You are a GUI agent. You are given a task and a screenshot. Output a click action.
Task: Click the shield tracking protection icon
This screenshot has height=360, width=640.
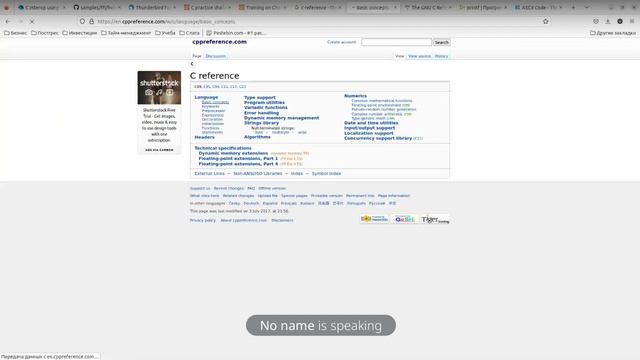point(82,21)
